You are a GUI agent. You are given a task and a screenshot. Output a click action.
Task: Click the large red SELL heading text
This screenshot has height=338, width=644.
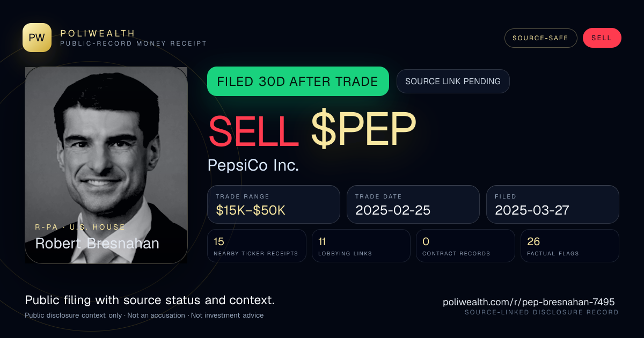coord(254,130)
